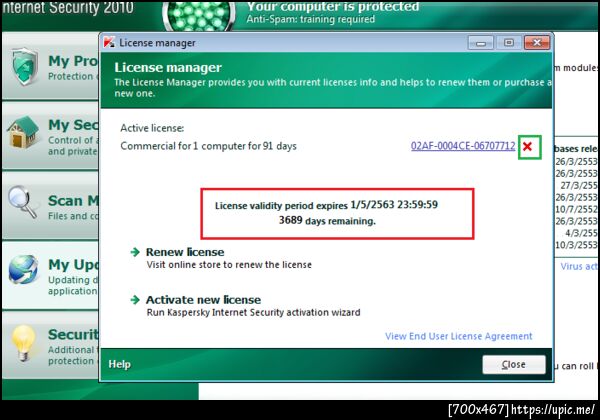The height and width of the screenshot is (420, 600).
Task: Select 'Commercial for 1 computer for 91 days' text
Action: click(x=209, y=146)
